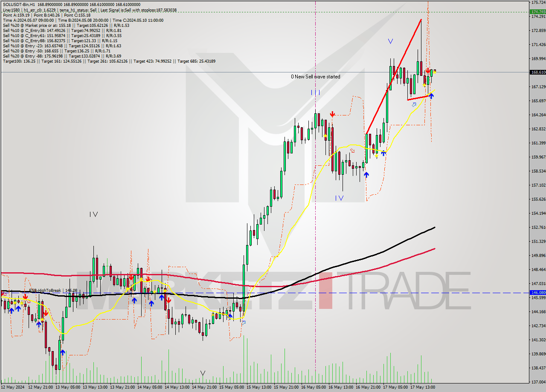546x392 pixels.
Task: Select the 'Target100: 136.25' targets line
Action: [109, 61]
